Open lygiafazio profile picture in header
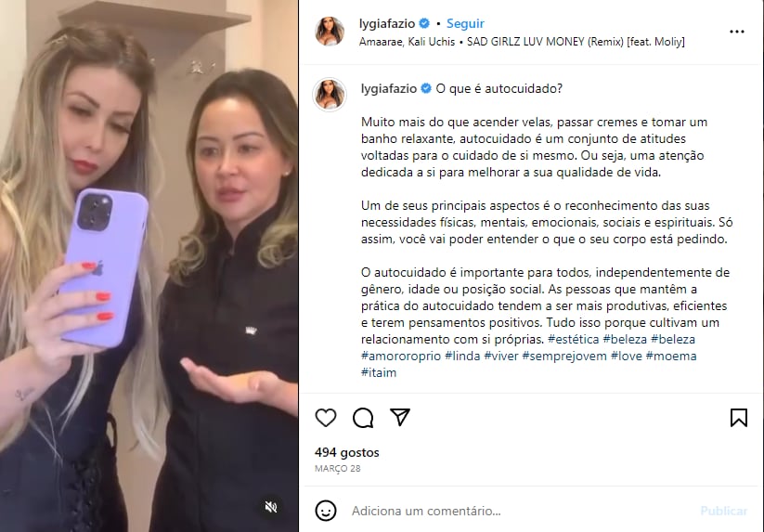 (x=330, y=32)
